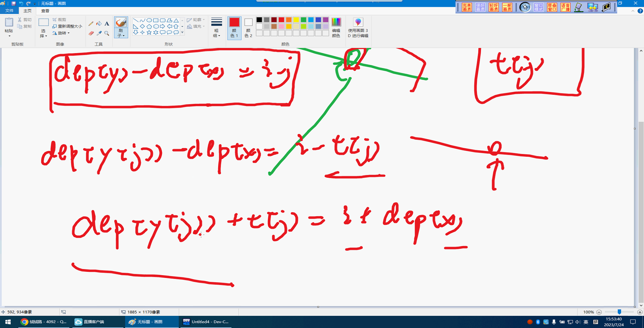The height and width of the screenshot is (328, 644).
Task: Select the Pencil tool
Action: point(91,24)
